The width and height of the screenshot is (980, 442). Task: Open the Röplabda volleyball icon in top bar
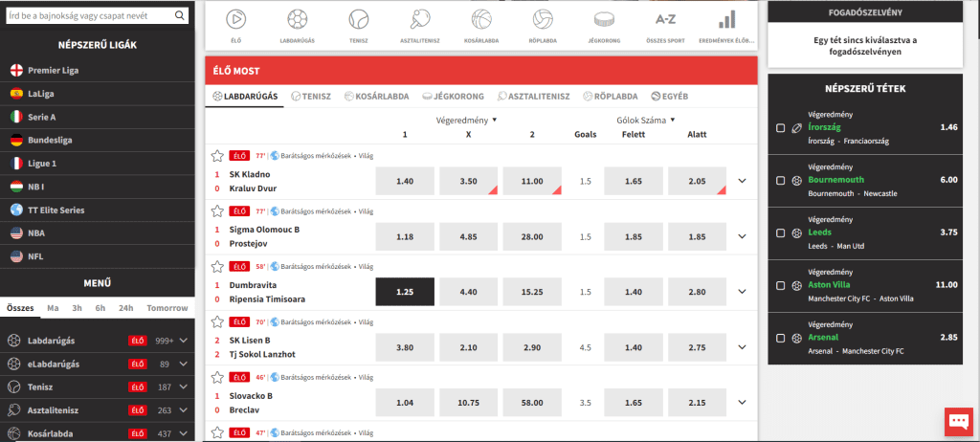click(x=543, y=20)
